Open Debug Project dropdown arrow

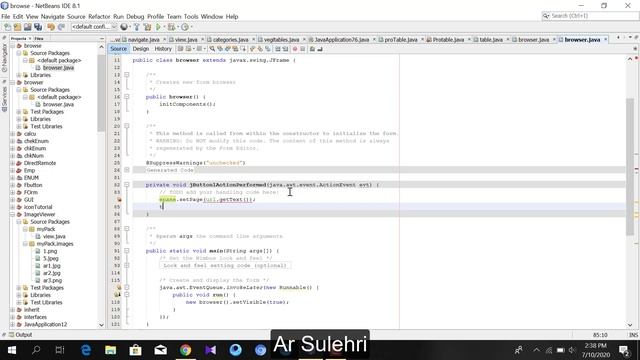tap(178, 27)
